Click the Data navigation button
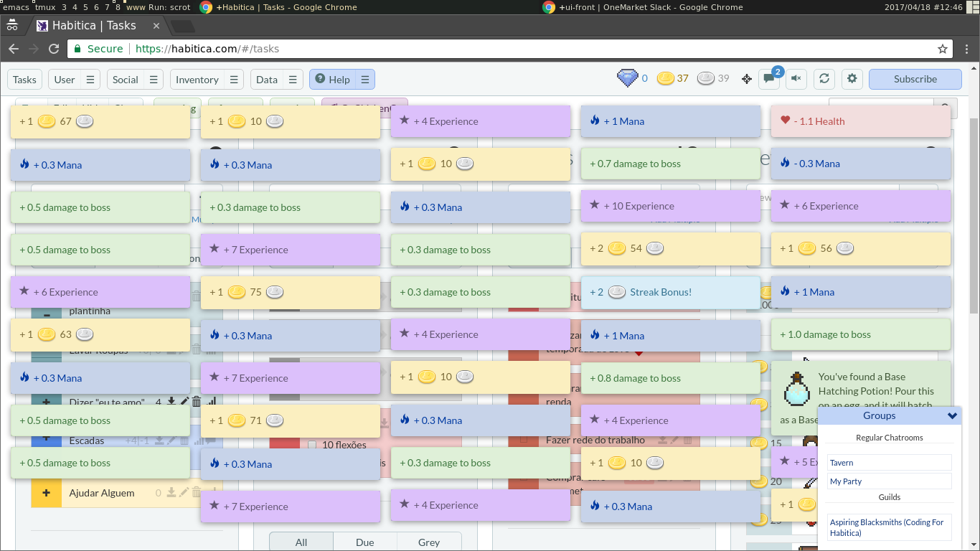This screenshot has height=551, width=980. coord(267,80)
